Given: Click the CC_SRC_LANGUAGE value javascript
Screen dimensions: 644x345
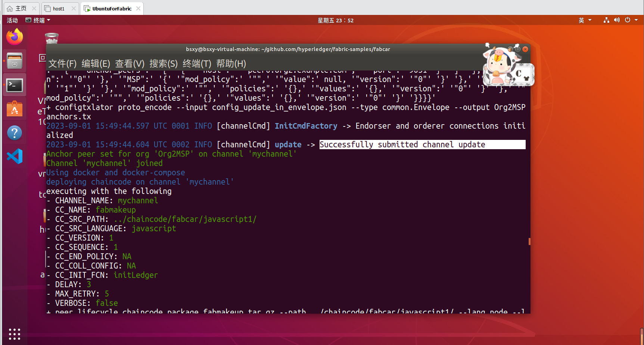Looking at the screenshot, I should [x=154, y=229].
